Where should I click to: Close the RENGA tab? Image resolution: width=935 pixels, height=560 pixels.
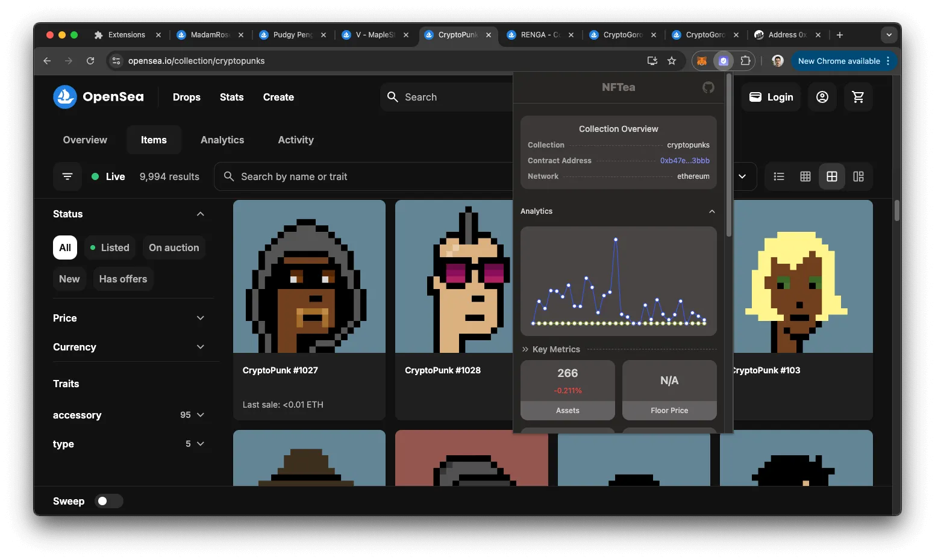571,35
